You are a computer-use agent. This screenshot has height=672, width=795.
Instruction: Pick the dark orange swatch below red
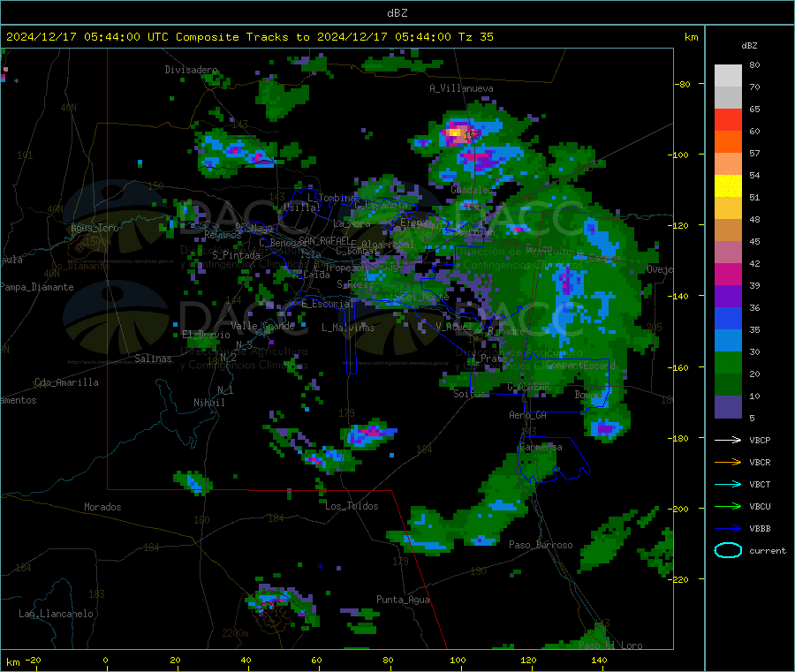click(728, 142)
